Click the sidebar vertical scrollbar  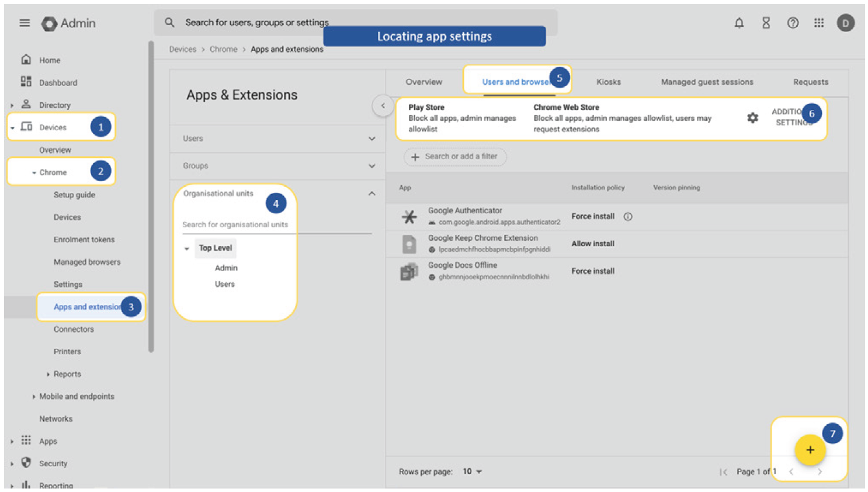[x=151, y=196]
